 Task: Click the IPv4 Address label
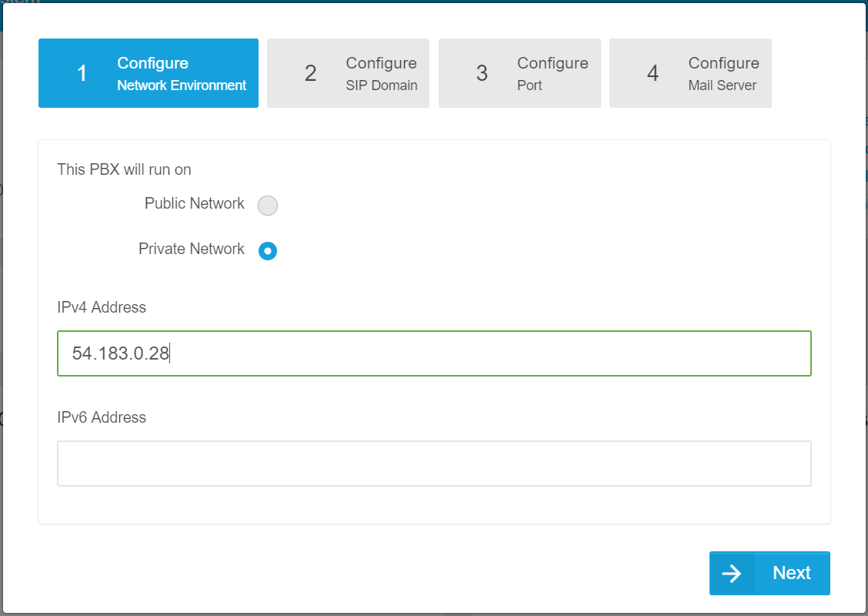102,307
